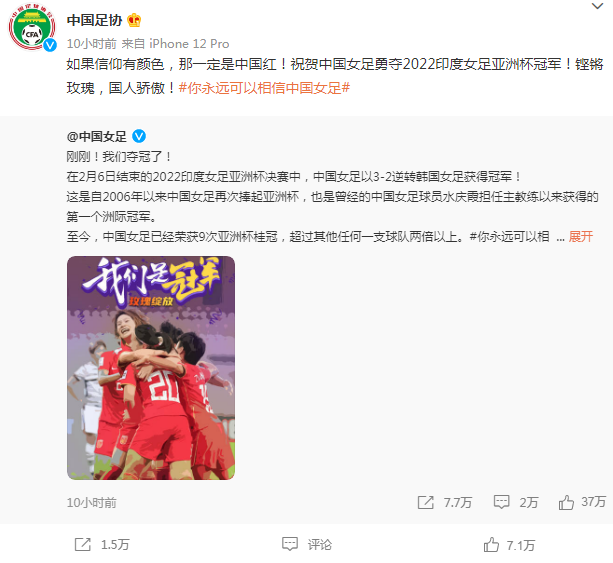The width and height of the screenshot is (613, 563).
Task: Click the 10小时前 timestamp in post header
Action: tap(91, 43)
